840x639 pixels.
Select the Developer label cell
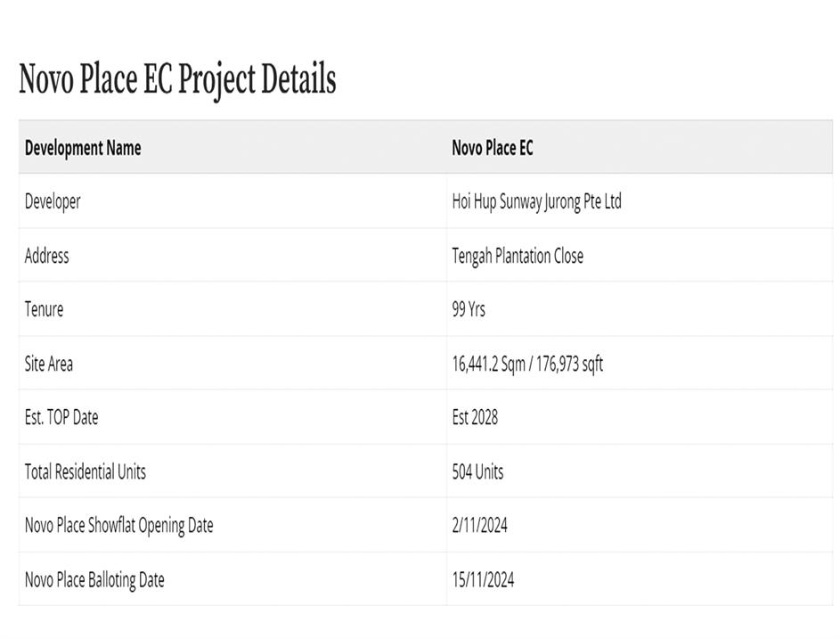point(53,201)
